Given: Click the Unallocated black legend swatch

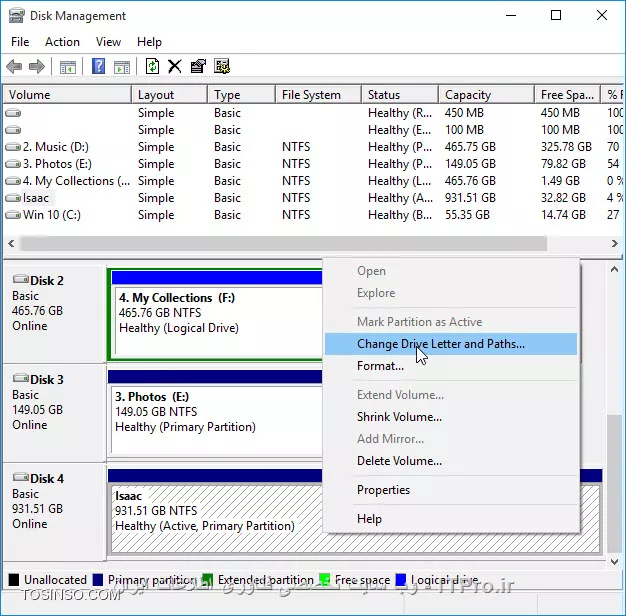Looking at the screenshot, I should tap(14, 580).
